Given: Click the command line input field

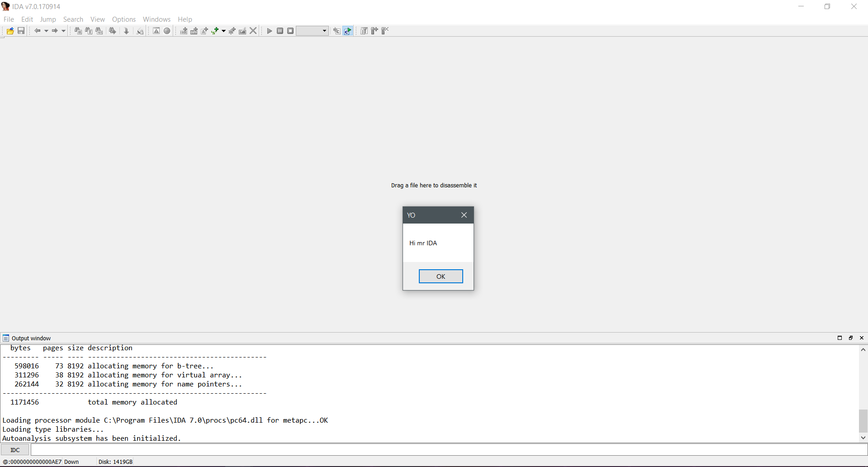Looking at the screenshot, I should pyautogui.click(x=449, y=450).
